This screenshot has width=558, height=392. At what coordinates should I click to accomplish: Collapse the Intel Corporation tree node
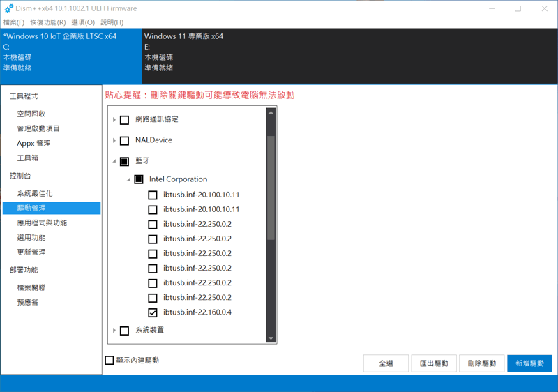tap(128, 180)
